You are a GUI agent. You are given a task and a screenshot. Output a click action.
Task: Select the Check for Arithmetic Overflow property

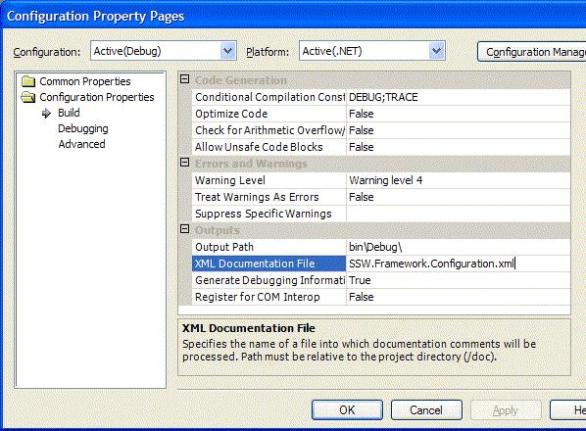[269, 130]
